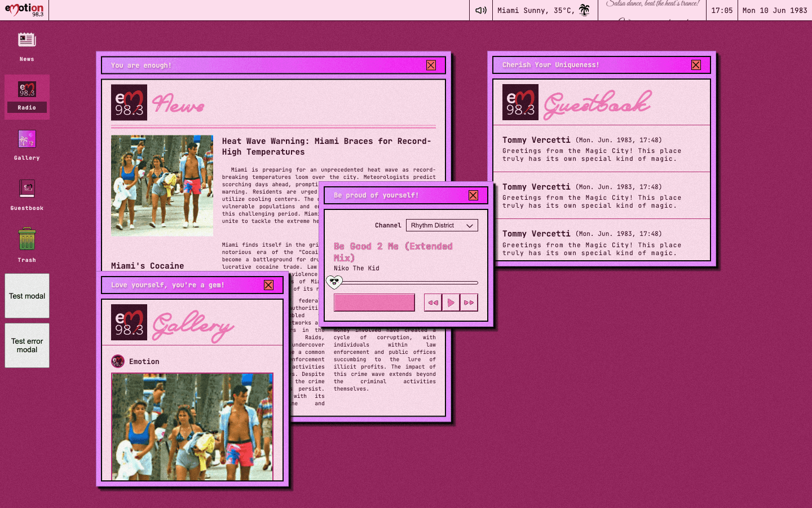Click the 17:05 clock in top bar
The width and height of the screenshot is (812, 508).
coord(722,10)
